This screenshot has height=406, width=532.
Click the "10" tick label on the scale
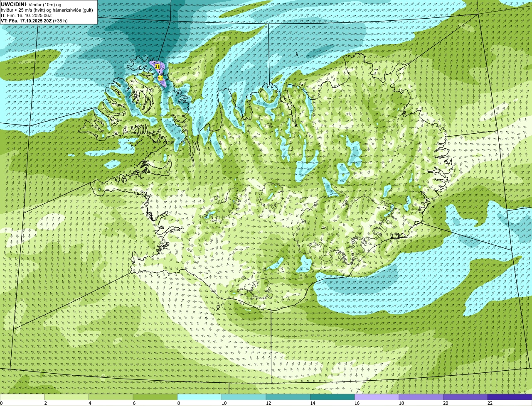click(x=224, y=403)
